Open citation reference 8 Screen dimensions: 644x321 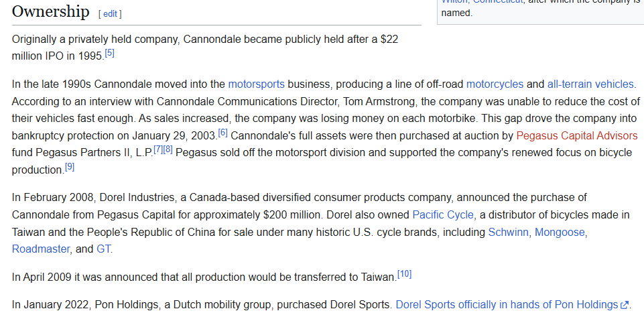tap(168, 149)
